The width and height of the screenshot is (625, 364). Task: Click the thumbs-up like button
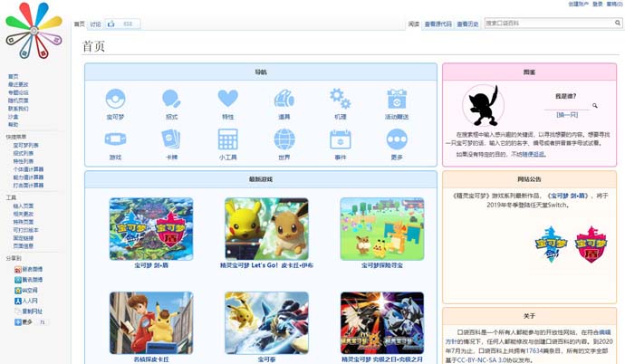click(112, 24)
